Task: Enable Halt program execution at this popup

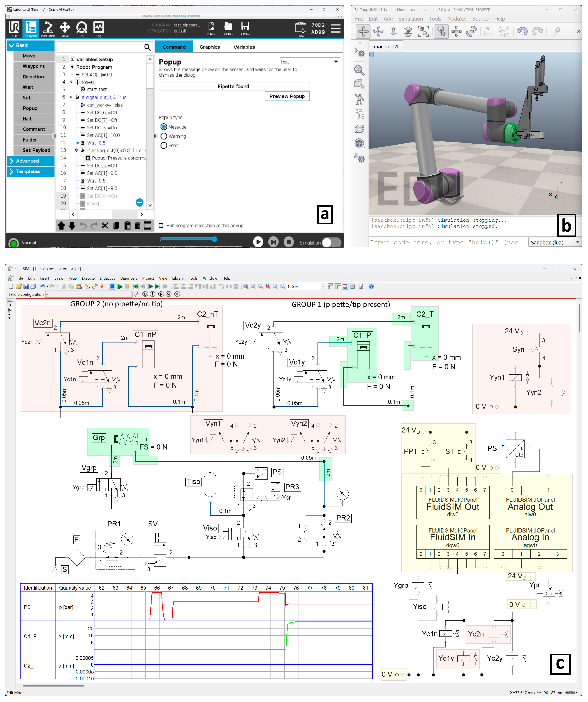Action: point(161,226)
